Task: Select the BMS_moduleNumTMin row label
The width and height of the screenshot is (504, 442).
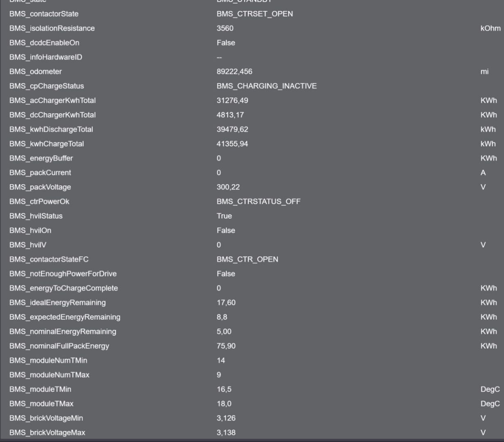Action: (x=48, y=361)
